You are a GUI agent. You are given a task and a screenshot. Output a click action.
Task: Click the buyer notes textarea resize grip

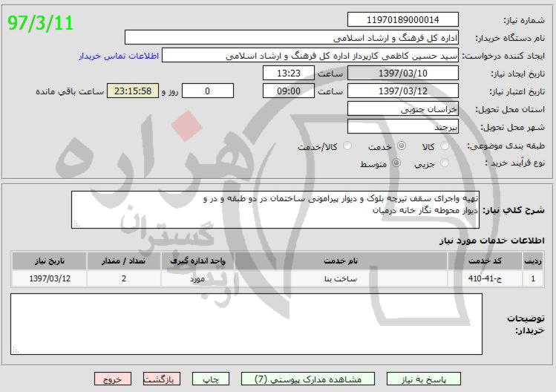click(16, 350)
